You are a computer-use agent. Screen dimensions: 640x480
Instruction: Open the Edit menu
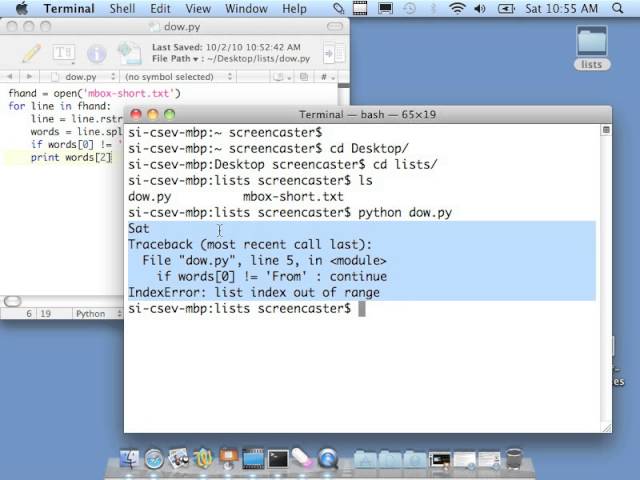coord(160,9)
